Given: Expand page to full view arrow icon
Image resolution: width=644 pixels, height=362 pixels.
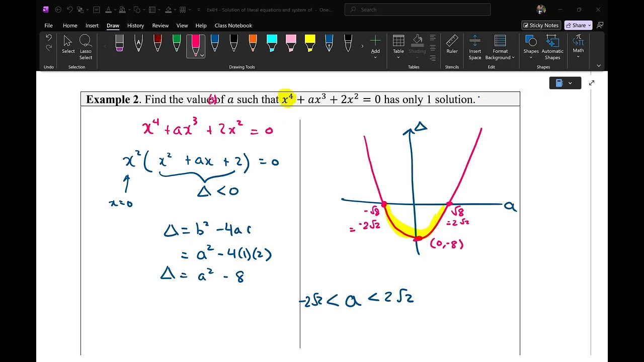Looking at the screenshot, I should [592, 83].
